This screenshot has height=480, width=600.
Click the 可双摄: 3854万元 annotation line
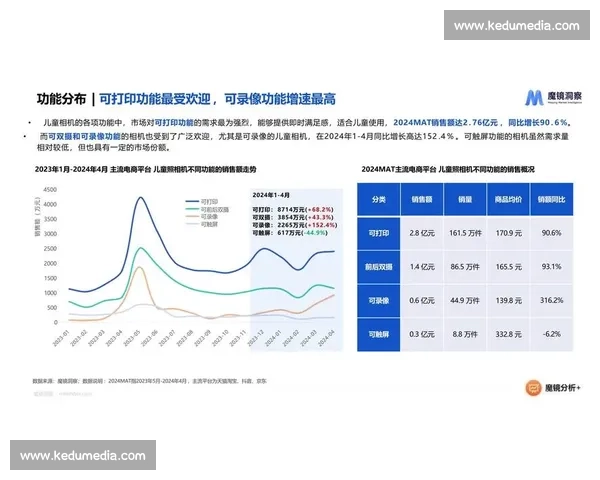pos(293,217)
